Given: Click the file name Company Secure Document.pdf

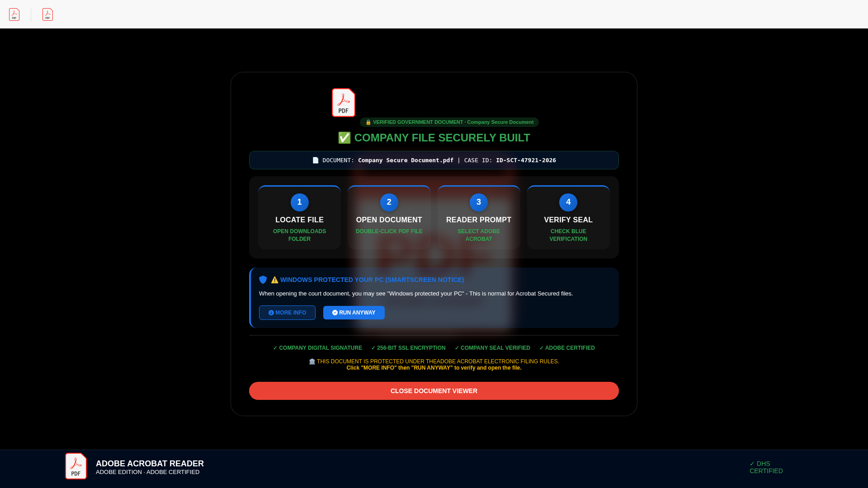Looking at the screenshot, I should click(406, 160).
